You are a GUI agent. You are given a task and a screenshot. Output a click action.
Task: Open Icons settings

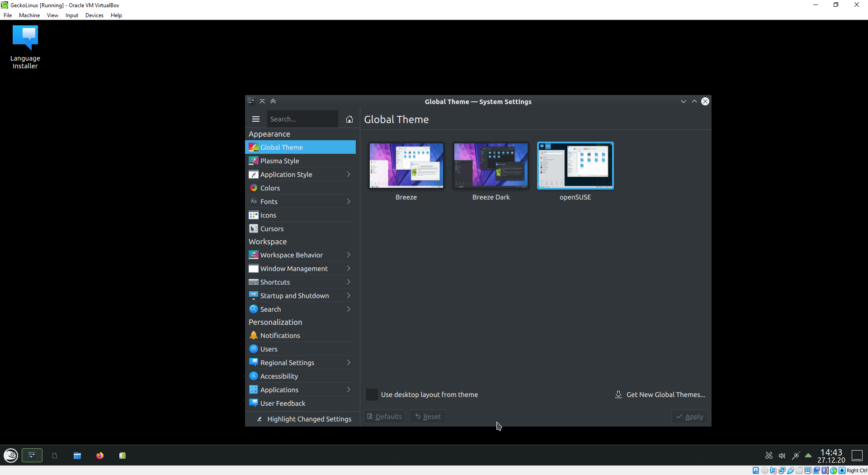point(300,215)
